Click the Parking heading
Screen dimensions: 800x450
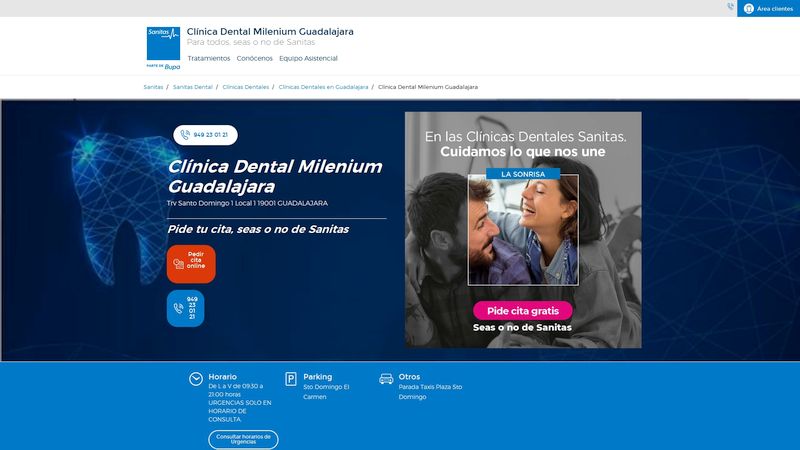317,377
